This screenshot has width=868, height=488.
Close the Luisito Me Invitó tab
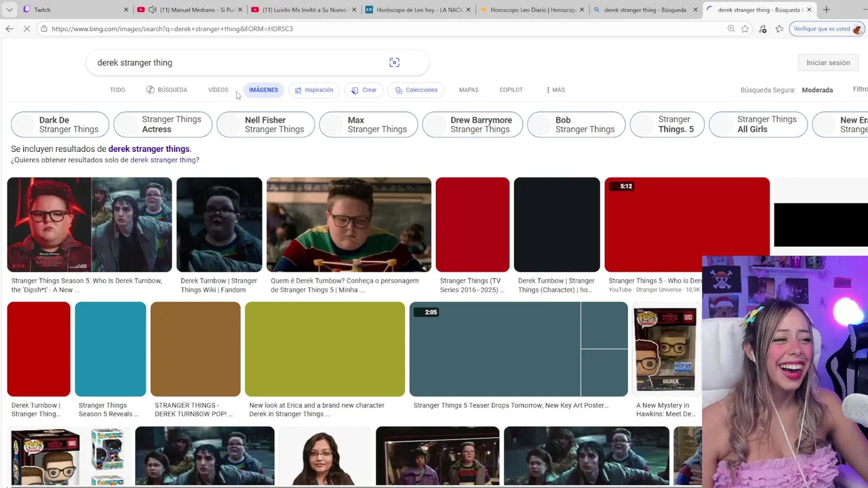[x=354, y=9]
